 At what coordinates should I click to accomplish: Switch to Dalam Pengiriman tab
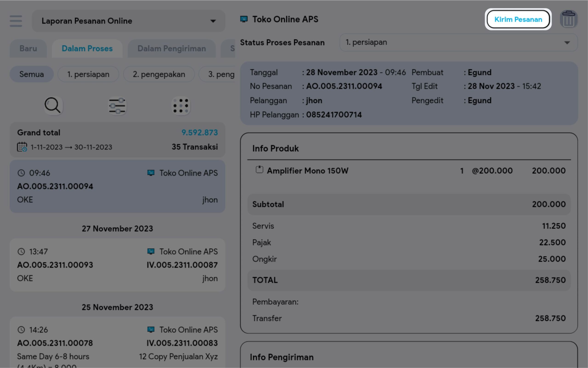(172, 49)
